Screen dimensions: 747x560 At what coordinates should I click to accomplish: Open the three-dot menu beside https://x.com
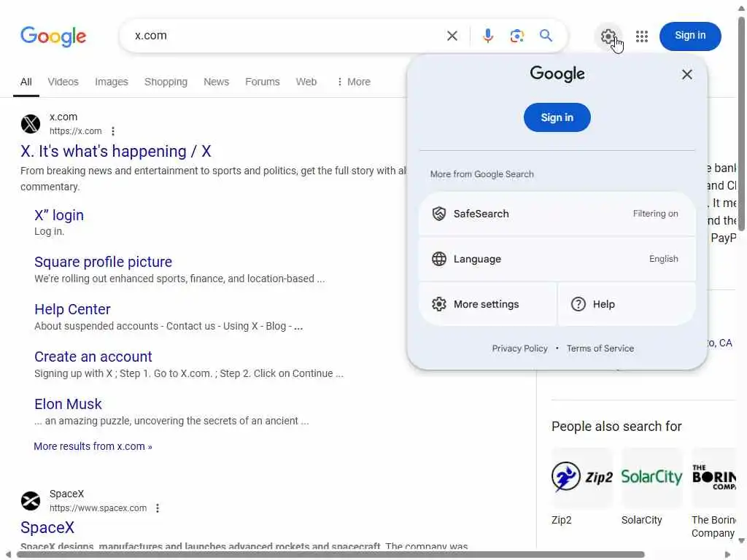point(113,131)
